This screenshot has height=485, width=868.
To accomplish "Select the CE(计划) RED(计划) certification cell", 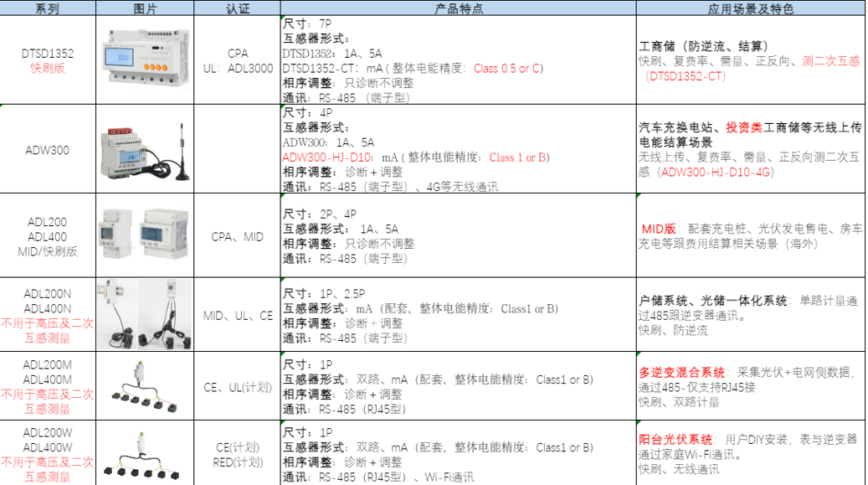I will [x=238, y=455].
